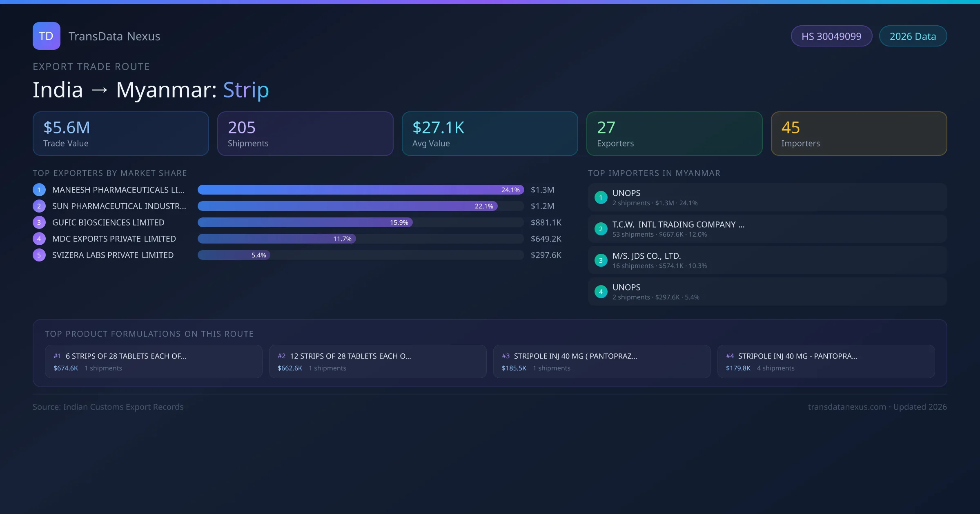
Task: Open #1 6 Strips of 28 Tablets formulation
Action: point(154,361)
